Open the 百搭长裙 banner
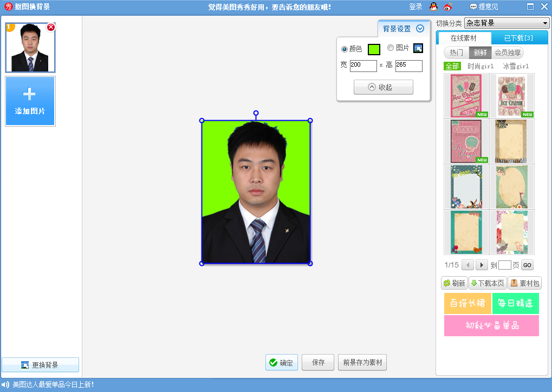Viewport: 552px width, 392px height. [x=467, y=303]
